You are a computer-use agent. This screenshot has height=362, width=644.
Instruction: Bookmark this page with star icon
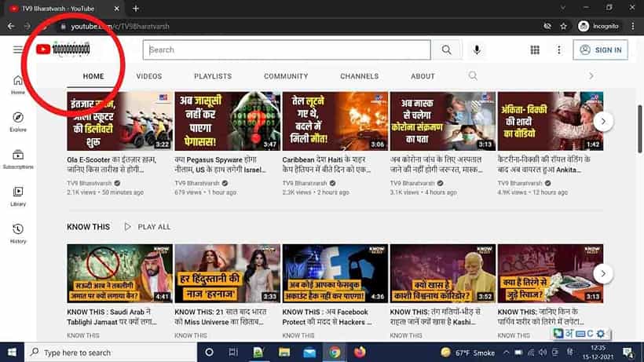564,26
